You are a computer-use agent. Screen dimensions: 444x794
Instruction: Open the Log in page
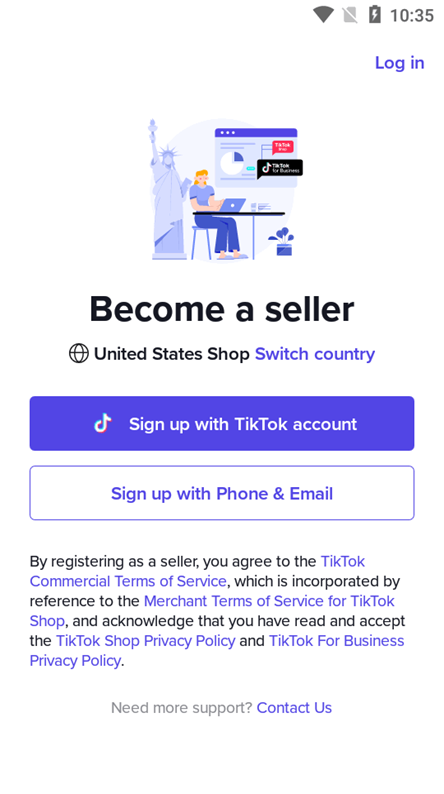[399, 63]
